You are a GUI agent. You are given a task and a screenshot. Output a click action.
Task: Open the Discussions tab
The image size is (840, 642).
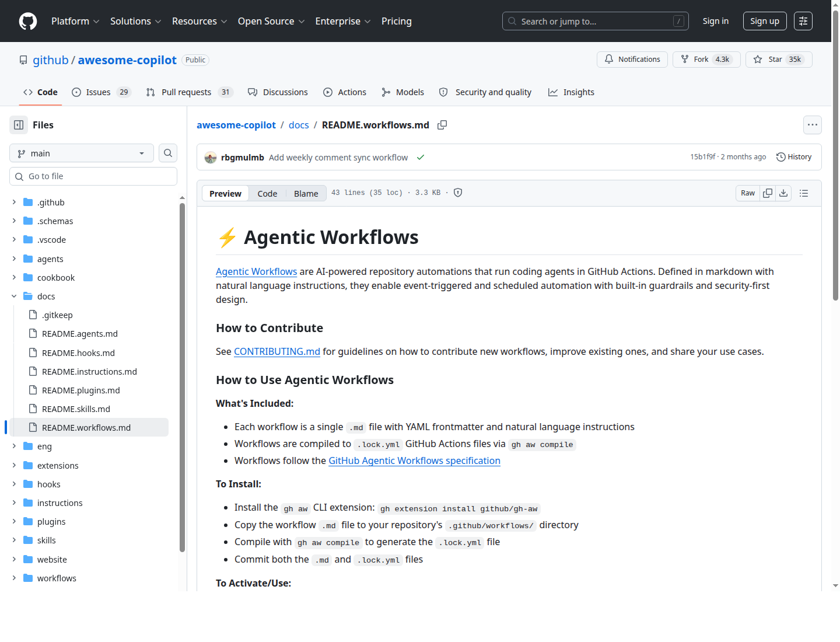[x=278, y=92]
